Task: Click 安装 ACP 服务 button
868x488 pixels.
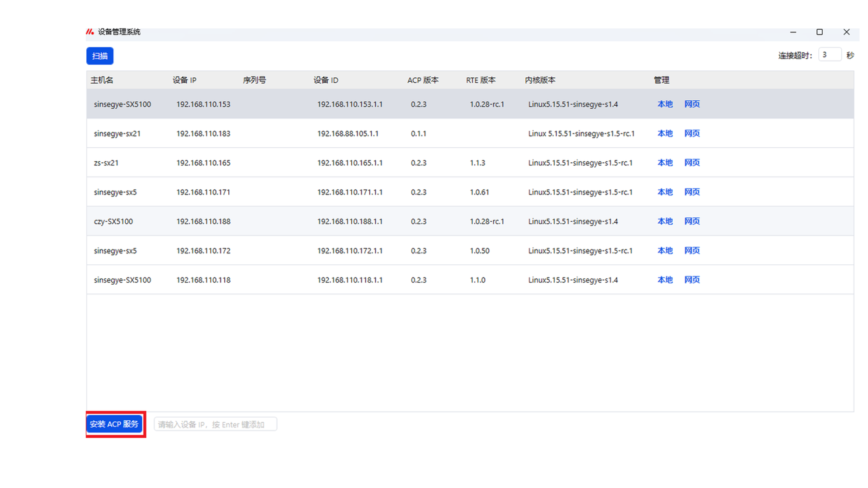Action: 114,424
